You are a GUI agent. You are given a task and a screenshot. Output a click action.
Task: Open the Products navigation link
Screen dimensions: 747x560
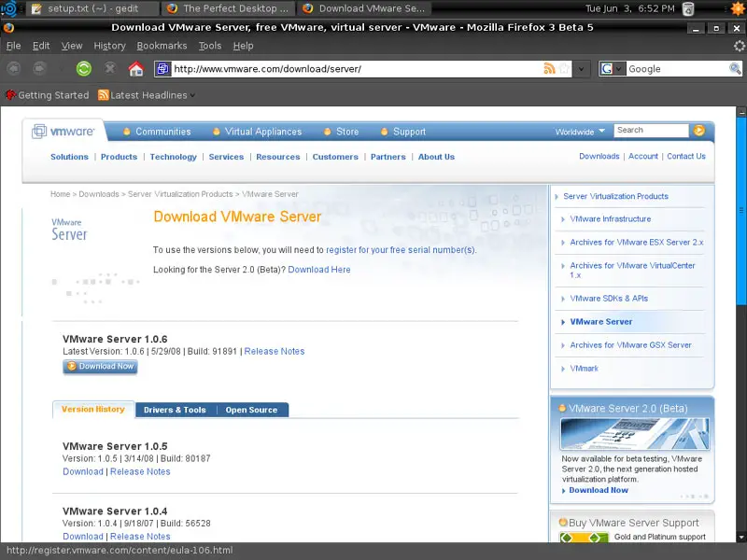tap(120, 157)
